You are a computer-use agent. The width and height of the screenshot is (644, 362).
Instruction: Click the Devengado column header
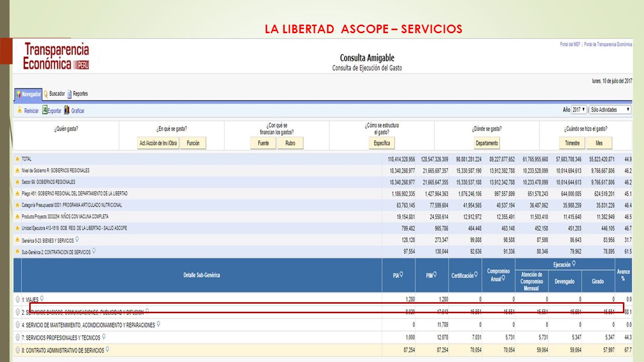565,282
